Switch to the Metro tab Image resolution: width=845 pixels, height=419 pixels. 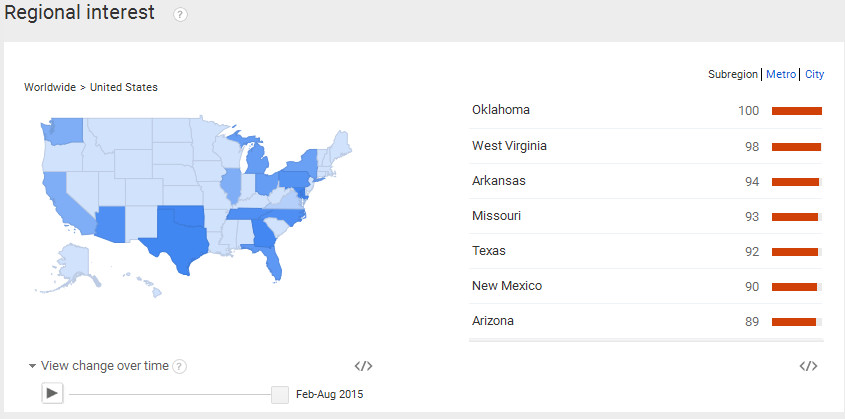781,75
